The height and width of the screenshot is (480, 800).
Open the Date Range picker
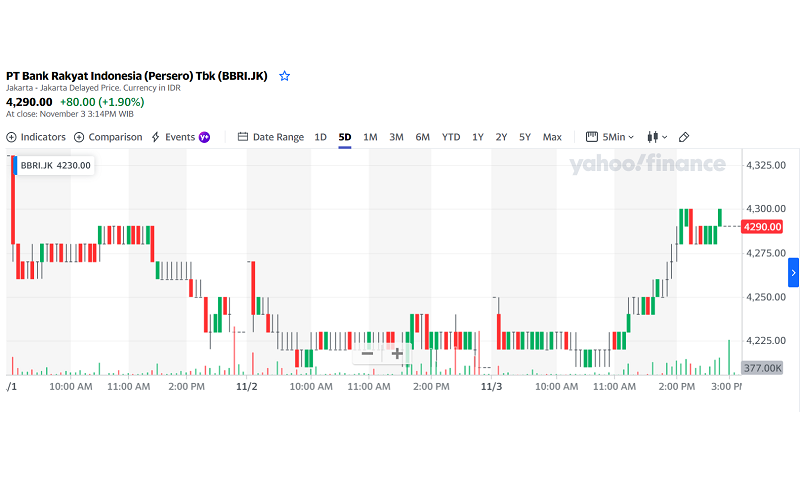click(271, 137)
